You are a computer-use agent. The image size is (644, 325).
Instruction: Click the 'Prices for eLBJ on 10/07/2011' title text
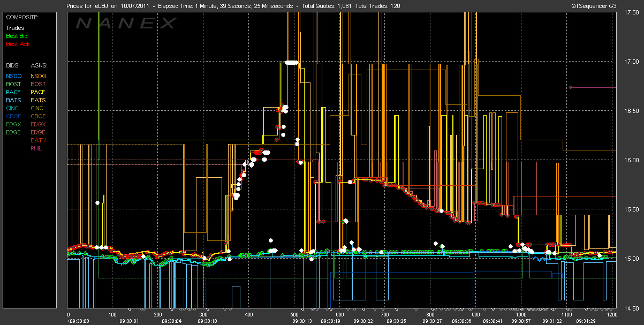point(108,6)
